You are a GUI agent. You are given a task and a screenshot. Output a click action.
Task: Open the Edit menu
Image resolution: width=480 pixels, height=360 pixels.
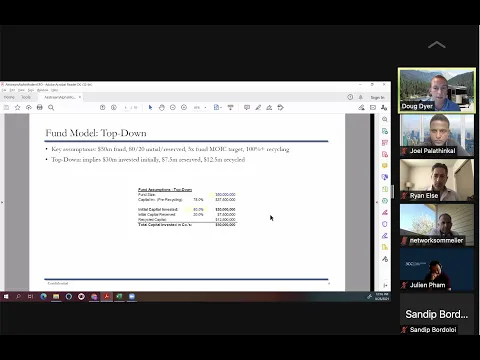coord(12,90)
